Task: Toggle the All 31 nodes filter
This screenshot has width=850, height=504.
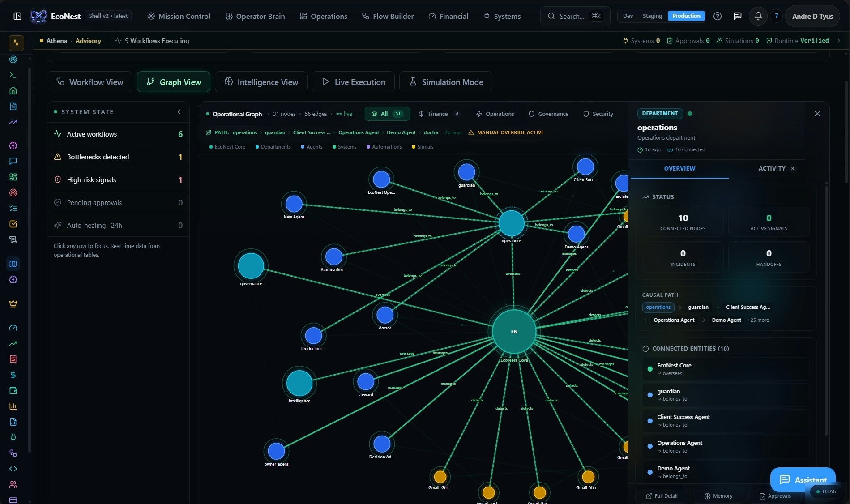Action: coord(387,114)
